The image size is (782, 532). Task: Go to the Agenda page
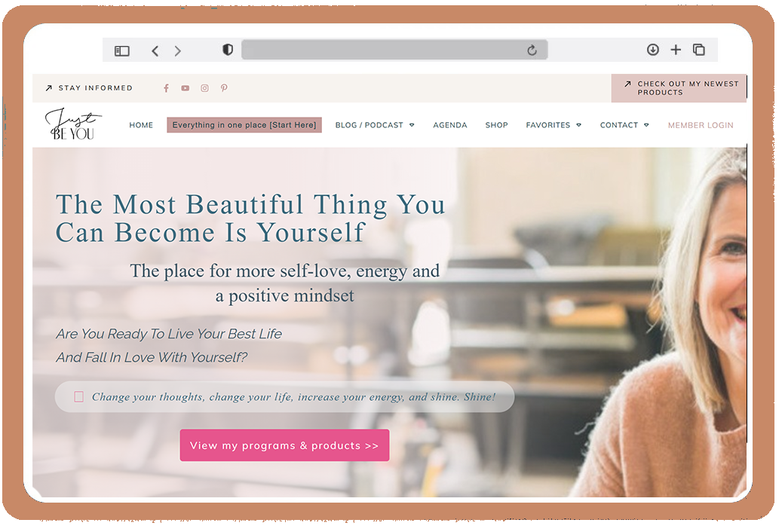(x=450, y=125)
